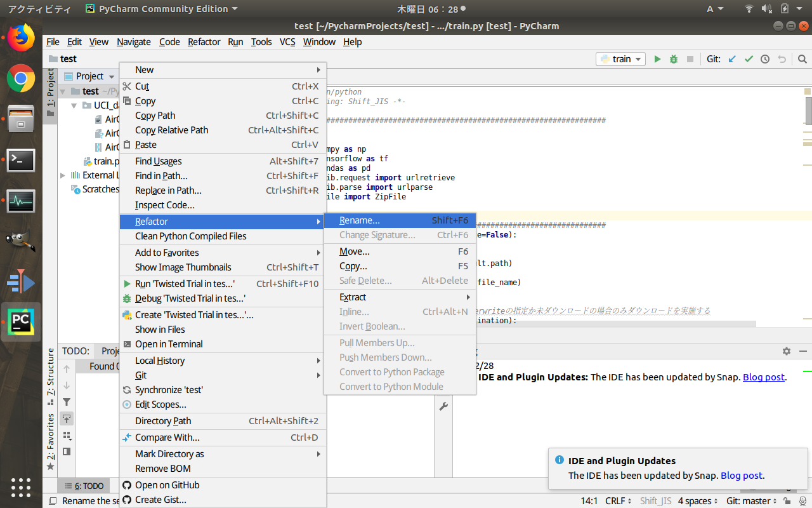Hide Event Log panel with minimize icon
This screenshot has width=812, height=508.
[x=803, y=351]
